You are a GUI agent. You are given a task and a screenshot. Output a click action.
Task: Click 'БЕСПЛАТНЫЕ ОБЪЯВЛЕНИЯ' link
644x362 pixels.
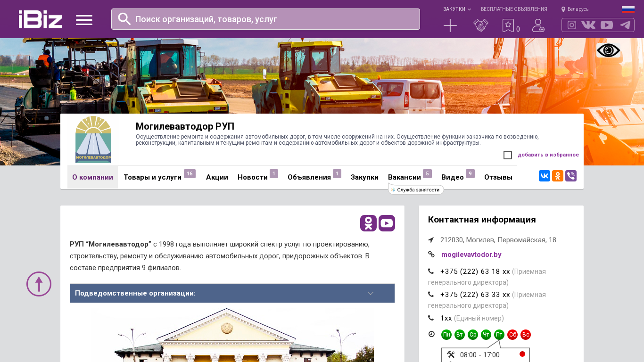[514, 9]
